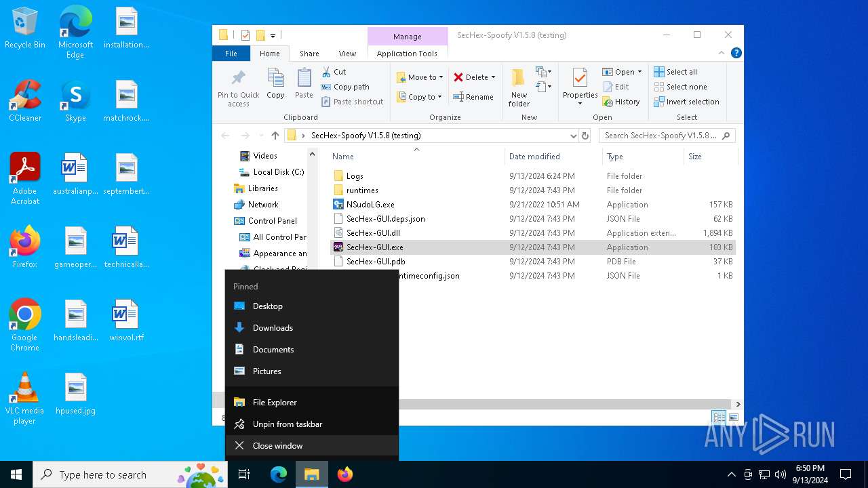Sort by Date modified column
868x488 pixels.
tap(553, 156)
